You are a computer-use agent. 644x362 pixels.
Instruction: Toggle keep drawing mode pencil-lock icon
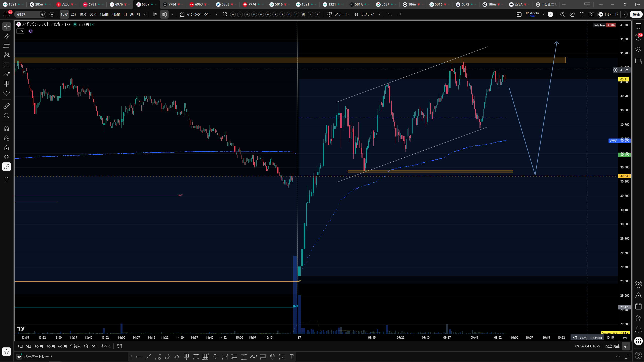(7, 138)
